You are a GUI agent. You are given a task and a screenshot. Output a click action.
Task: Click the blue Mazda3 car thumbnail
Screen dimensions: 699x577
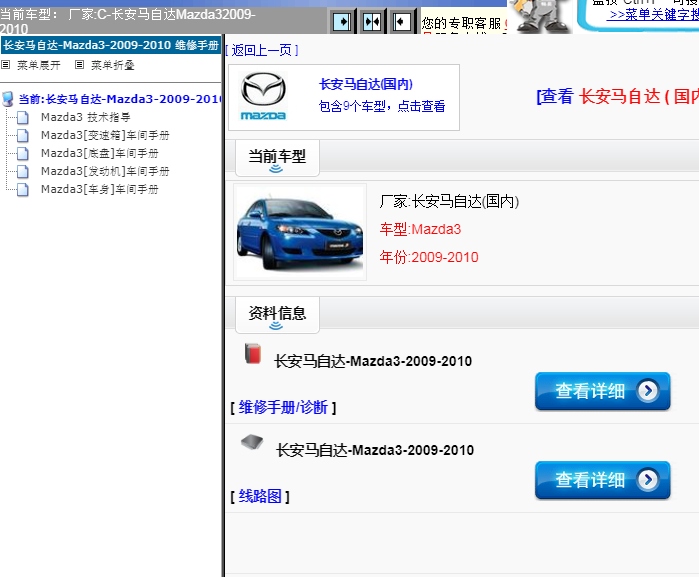pyautogui.click(x=300, y=232)
